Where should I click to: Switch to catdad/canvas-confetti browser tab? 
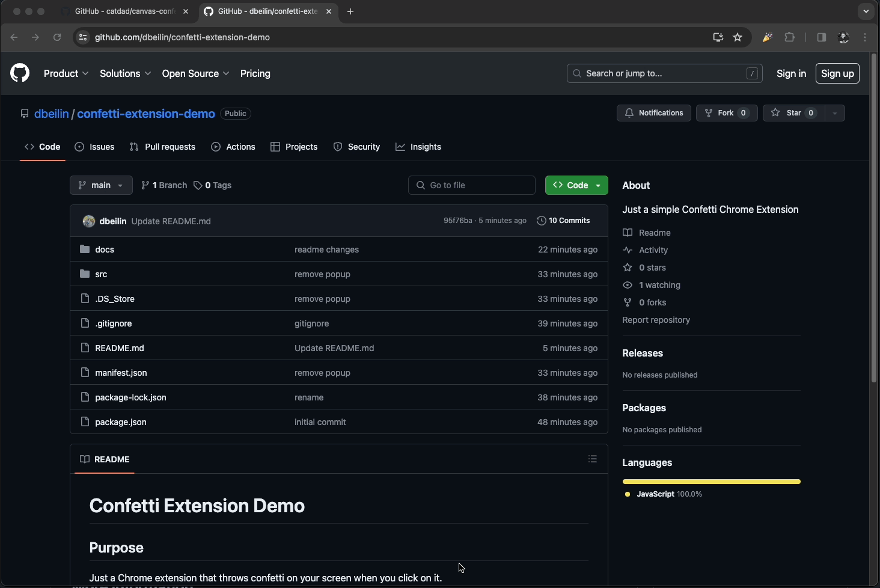[124, 11]
